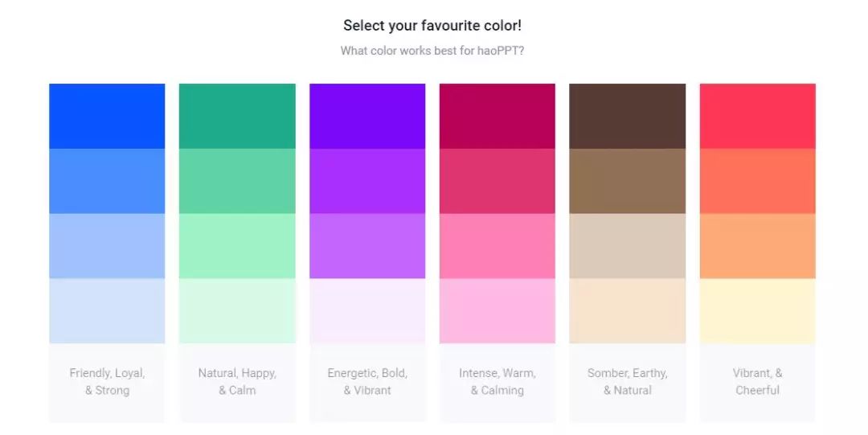The width and height of the screenshot is (868, 435).
Task: Choose the palest blue swatch
Action: pos(107,310)
